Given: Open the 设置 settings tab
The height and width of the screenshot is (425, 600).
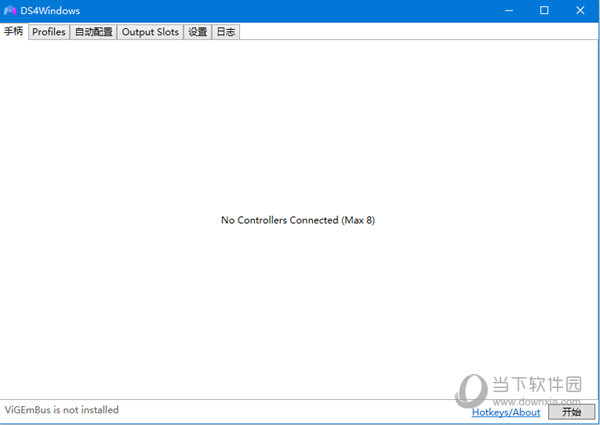Looking at the screenshot, I should [x=197, y=32].
